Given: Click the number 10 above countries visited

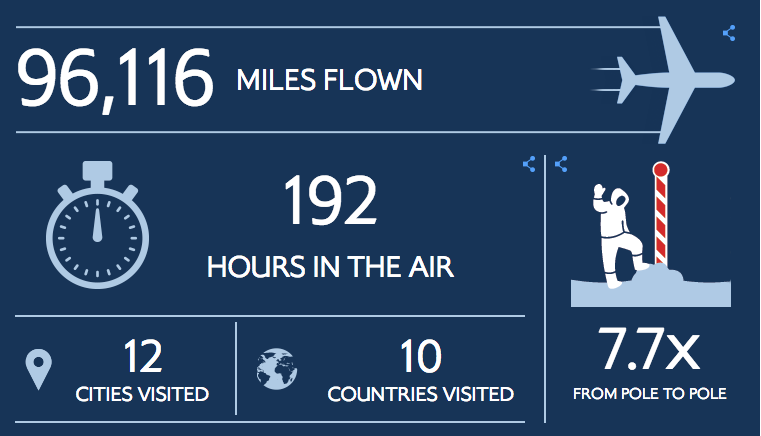Looking at the screenshot, I should pos(420,357).
